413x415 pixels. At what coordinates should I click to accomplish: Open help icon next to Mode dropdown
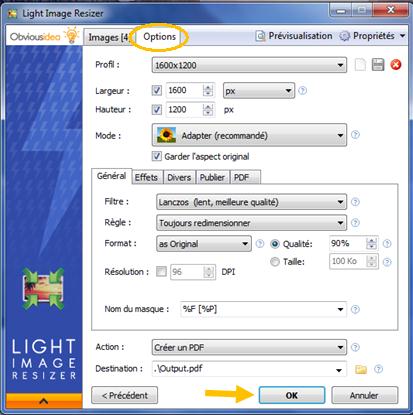(x=356, y=135)
